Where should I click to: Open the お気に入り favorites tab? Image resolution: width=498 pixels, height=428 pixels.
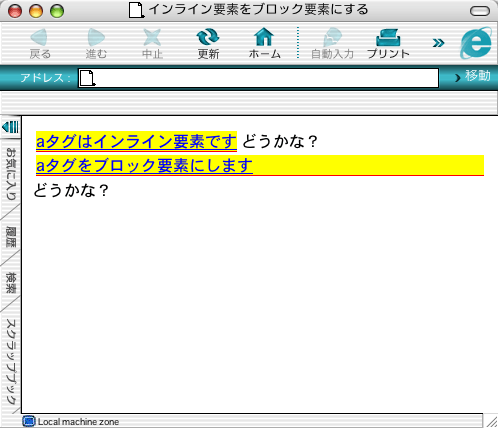(11, 173)
